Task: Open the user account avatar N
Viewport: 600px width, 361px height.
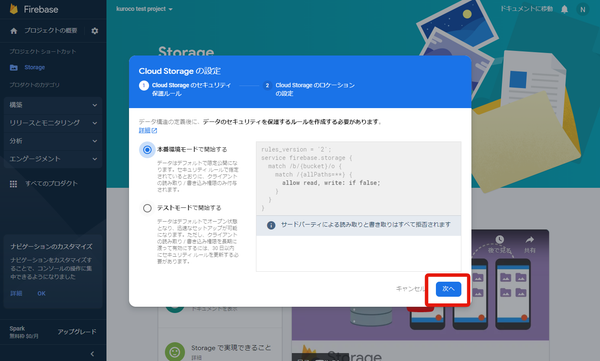Action: coord(582,10)
